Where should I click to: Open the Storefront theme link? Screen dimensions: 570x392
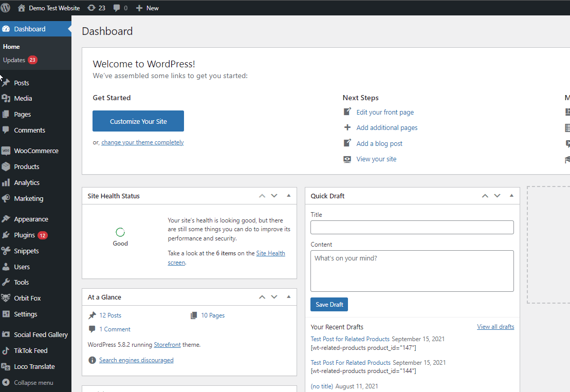point(167,344)
